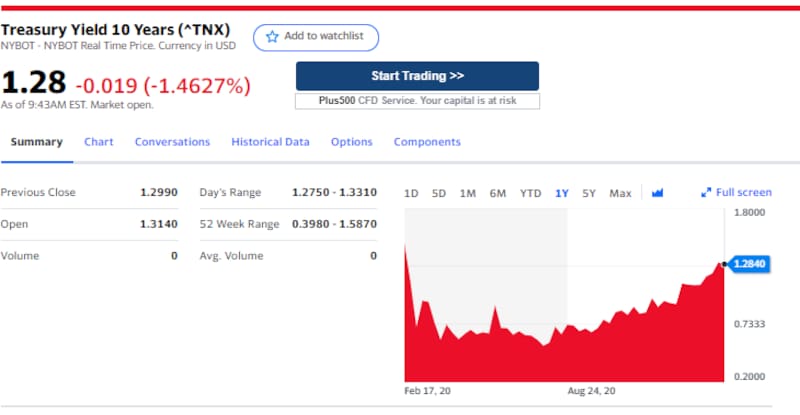The height and width of the screenshot is (415, 800).
Task: Select the 1Y chart range
Action: point(562,193)
